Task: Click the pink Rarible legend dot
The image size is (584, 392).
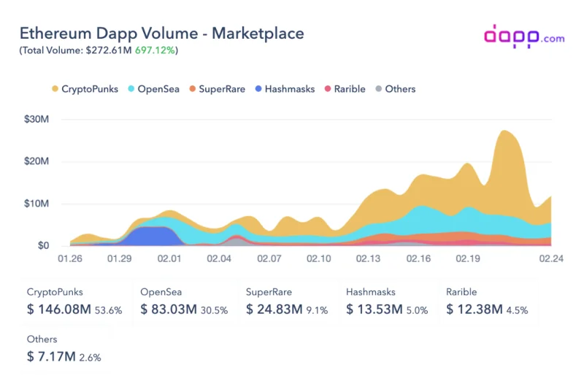Action: tap(327, 88)
